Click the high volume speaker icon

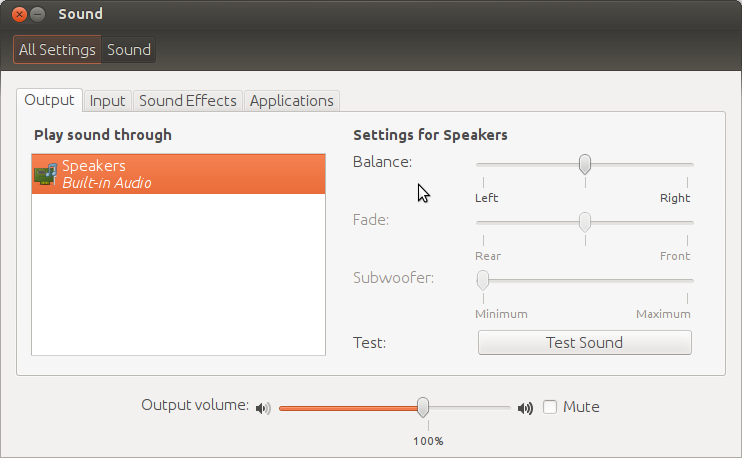click(x=525, y=408)
